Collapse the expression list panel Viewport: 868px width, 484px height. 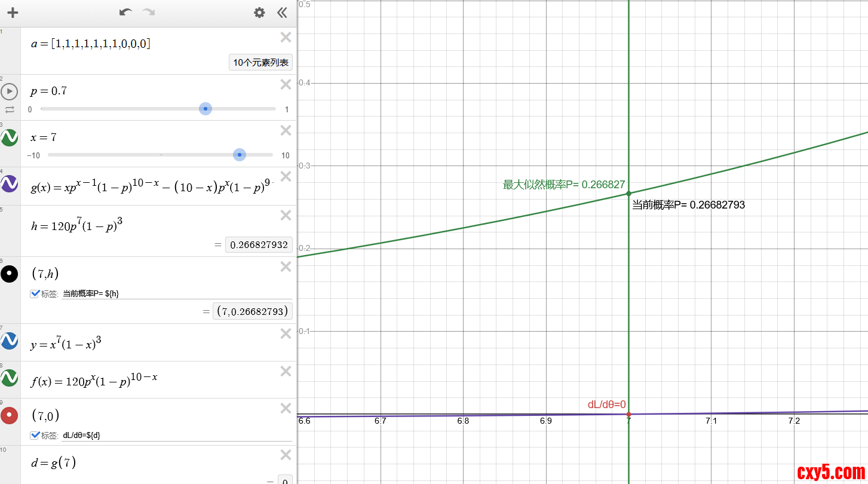[283, 13]
